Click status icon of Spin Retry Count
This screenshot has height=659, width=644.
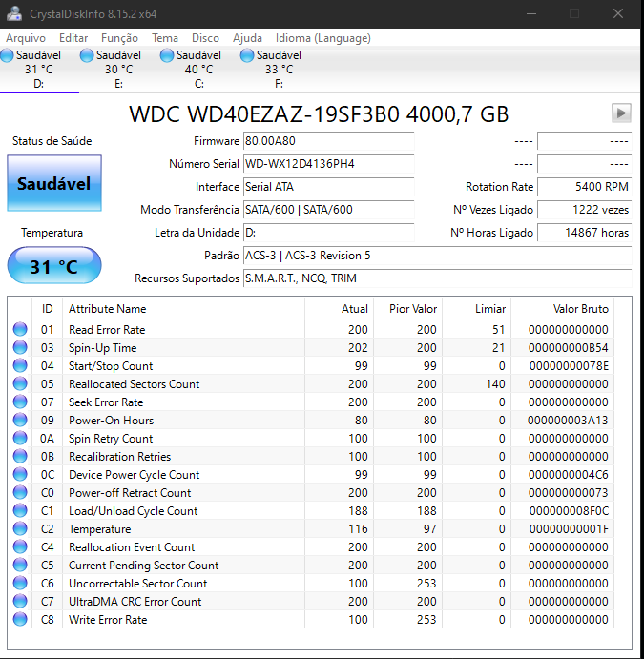(x=20, y=438)
